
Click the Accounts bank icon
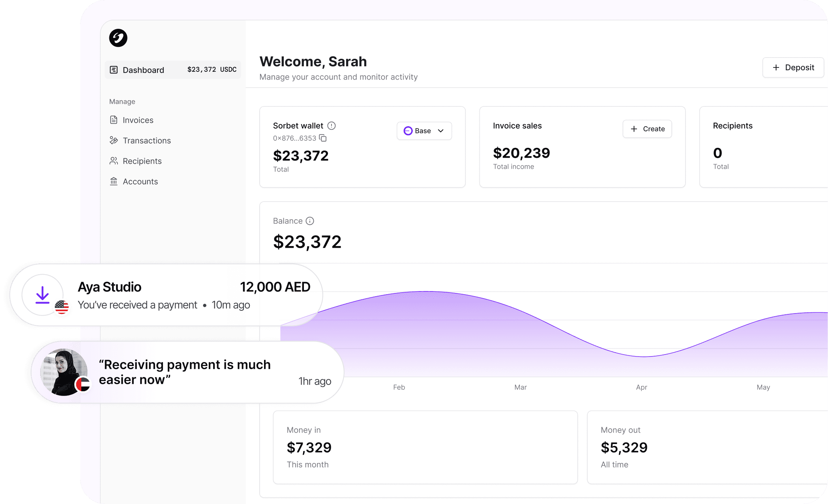(x=114, y=181)
